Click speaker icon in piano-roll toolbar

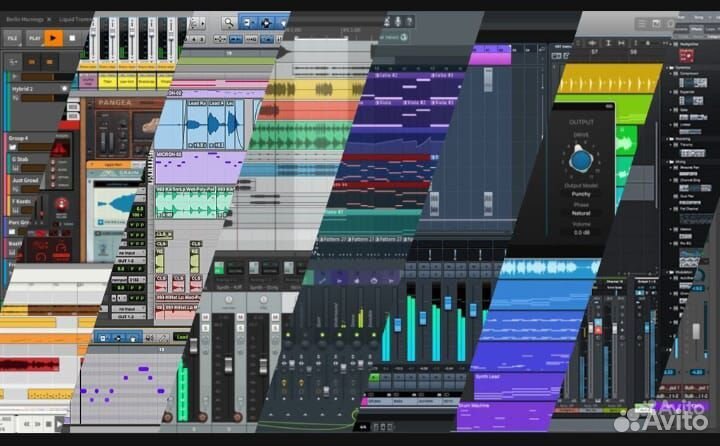point(149,338)
